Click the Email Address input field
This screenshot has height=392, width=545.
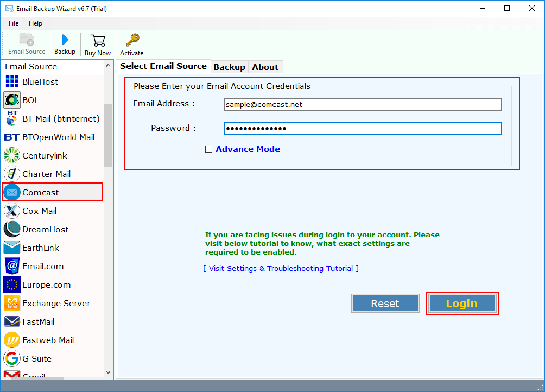(x=363, y=104)
